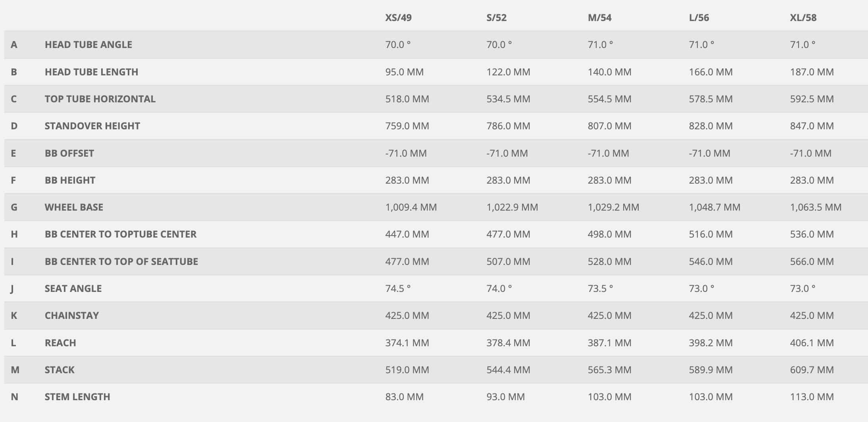868x422 pixels.
Task: Select the 554.5 MM top tube value
Action: [609, 99]
